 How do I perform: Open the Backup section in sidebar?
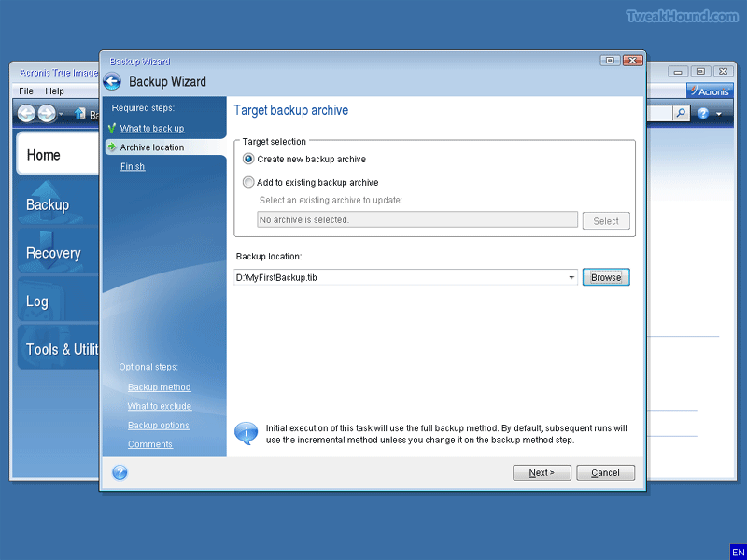coord(58,204)
